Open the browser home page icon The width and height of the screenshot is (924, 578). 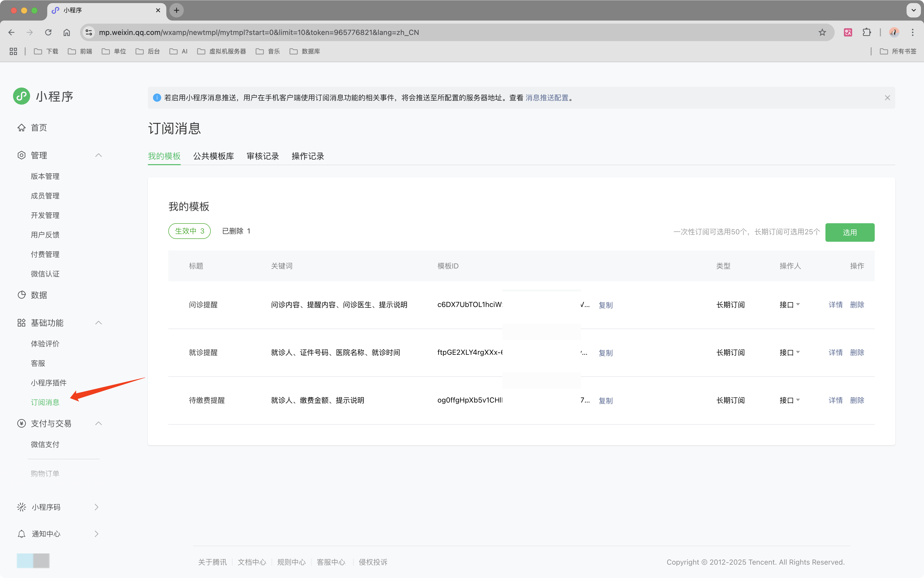click(67, 32)
